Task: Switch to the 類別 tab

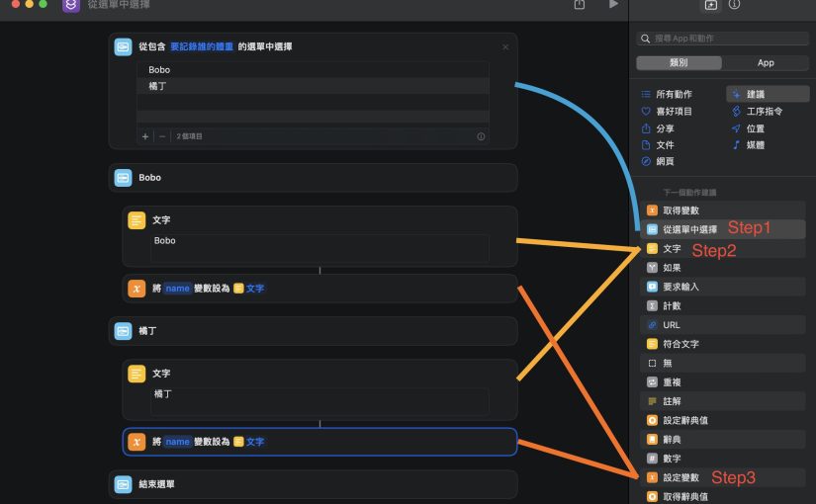Action: pos(679,62)
